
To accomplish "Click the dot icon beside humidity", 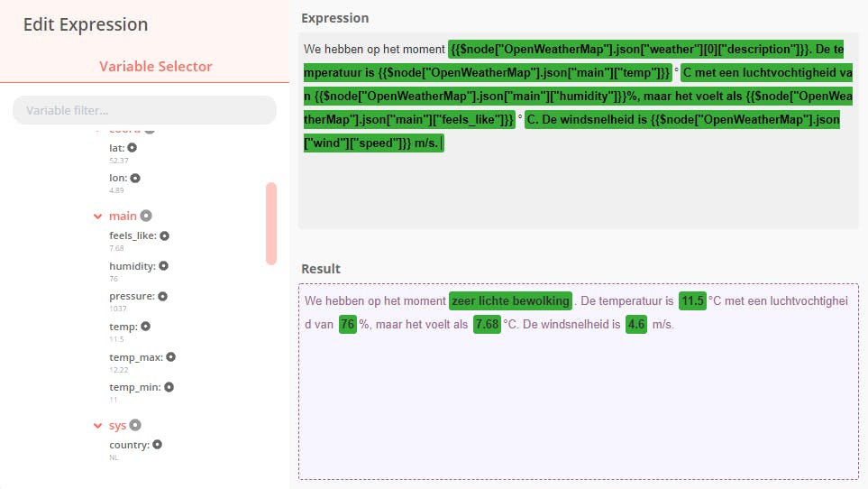I will (164, 266).
